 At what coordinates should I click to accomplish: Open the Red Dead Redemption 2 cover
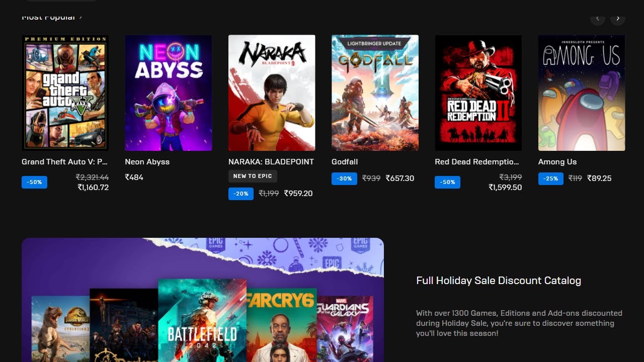pos(478,93)
